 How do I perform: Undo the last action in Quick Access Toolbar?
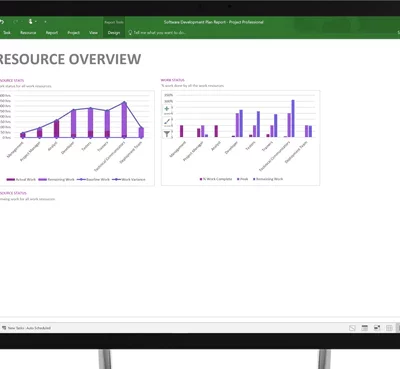point(2,22)
